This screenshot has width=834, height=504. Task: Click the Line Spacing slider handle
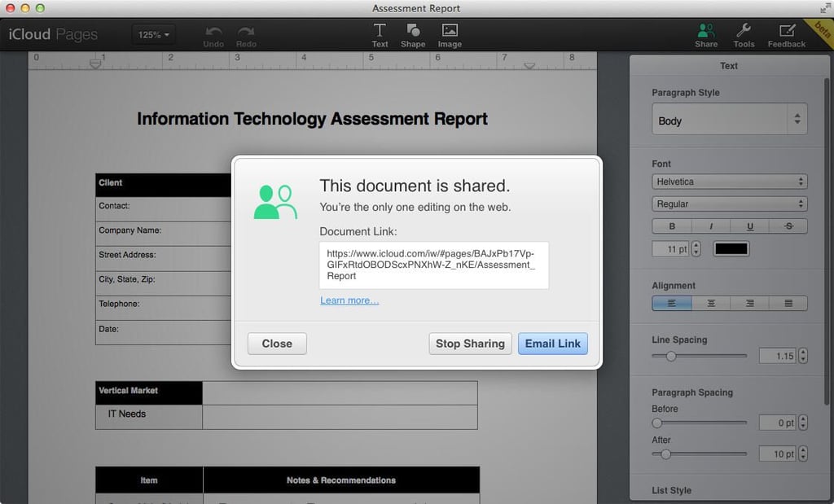[671, 356]
